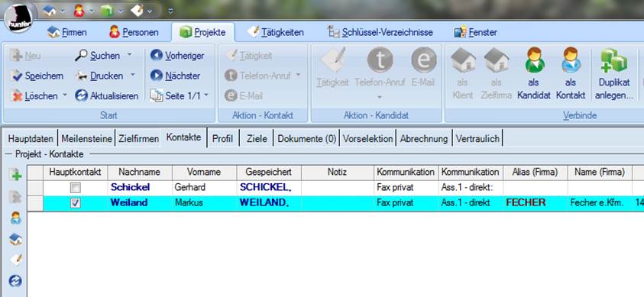This screenshot has height=297, width=644.
Task: Click the house icon in left sidebar
Action: 15,239
